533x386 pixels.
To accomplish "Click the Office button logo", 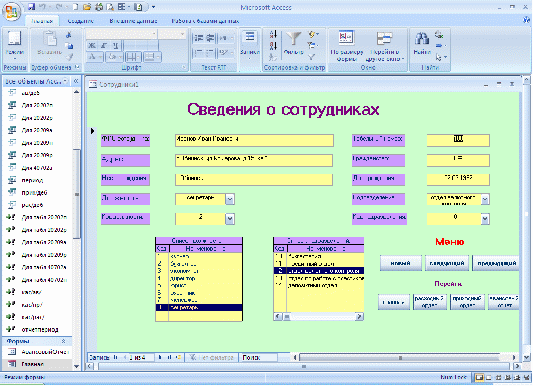I will tap(12, 11).
